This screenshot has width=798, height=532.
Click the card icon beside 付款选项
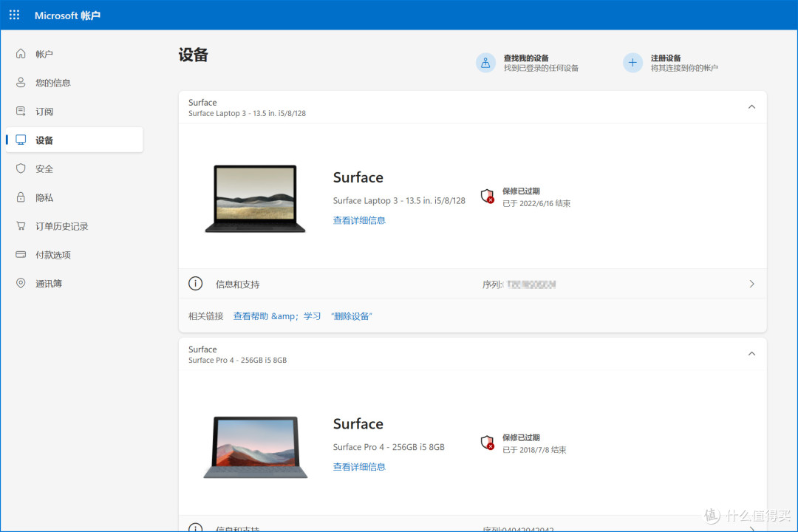tap(21, 254)
